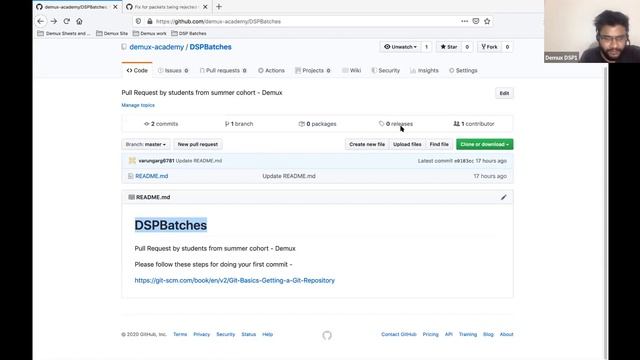Edit README.md with the pencil icon
The height and width of the screenshot is (360, 640).
(x=504, y=197)
